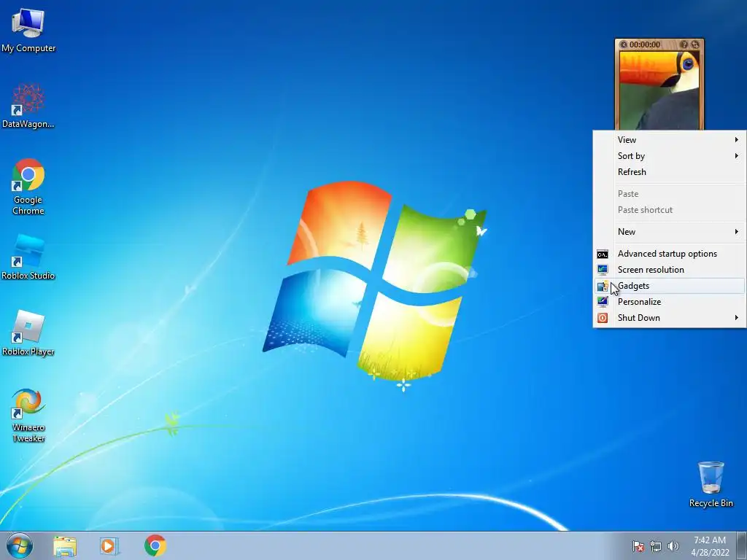Click the puzzle gadget's shuffle icon
Image resolution: width=747 pixels, height=560 pixels.
tap(695, 44)
